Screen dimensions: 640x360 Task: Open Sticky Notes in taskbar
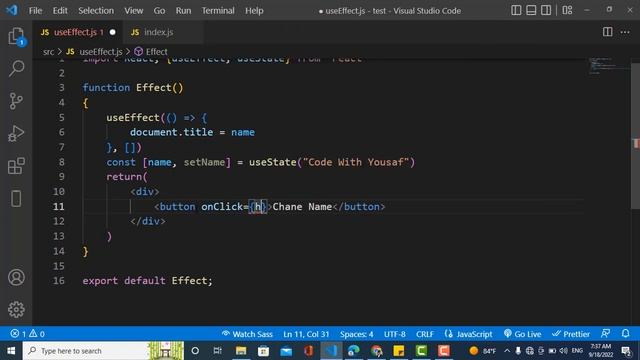click(x=399, y=351)
